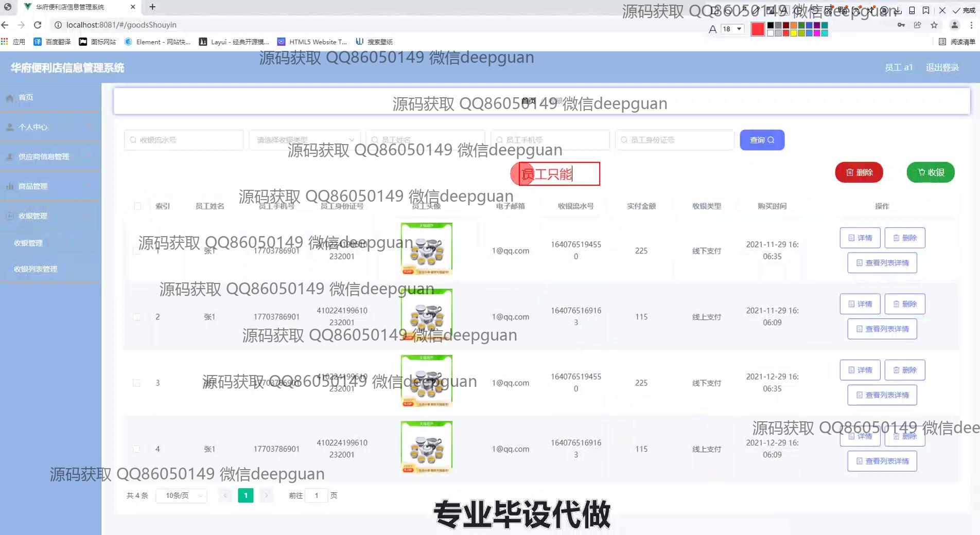Bookmark the page with the star icon
Screen dimensions: 980x535
(x=934, y=25)
